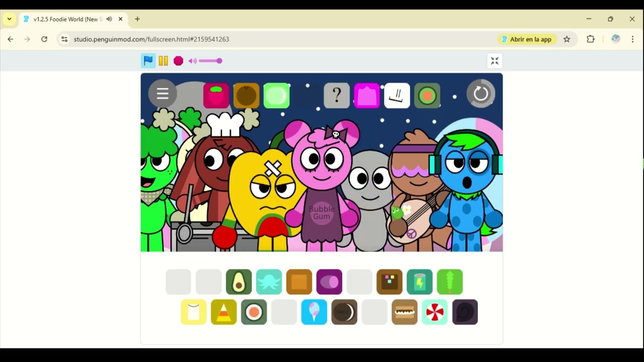This screenshot has height=362, width=644.
Task: Bookmark the page with the star icon
Action: 567,39
